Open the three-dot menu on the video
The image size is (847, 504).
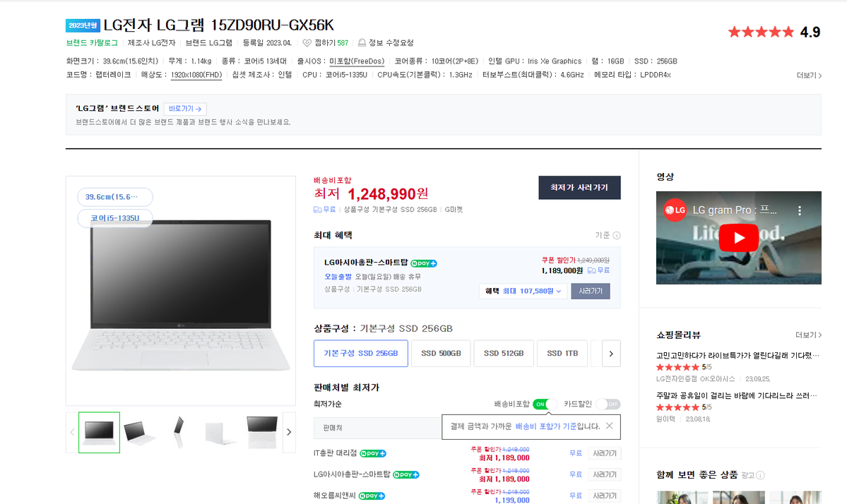tap(800, 210)
